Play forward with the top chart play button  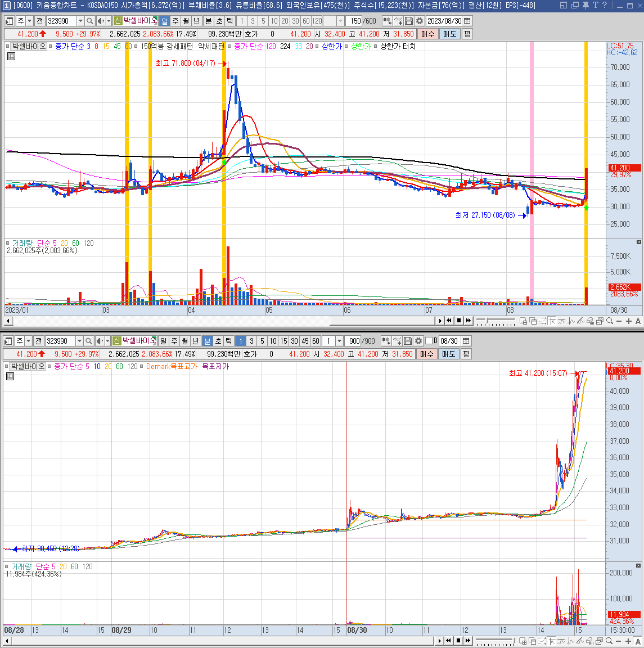pos(440,321)
